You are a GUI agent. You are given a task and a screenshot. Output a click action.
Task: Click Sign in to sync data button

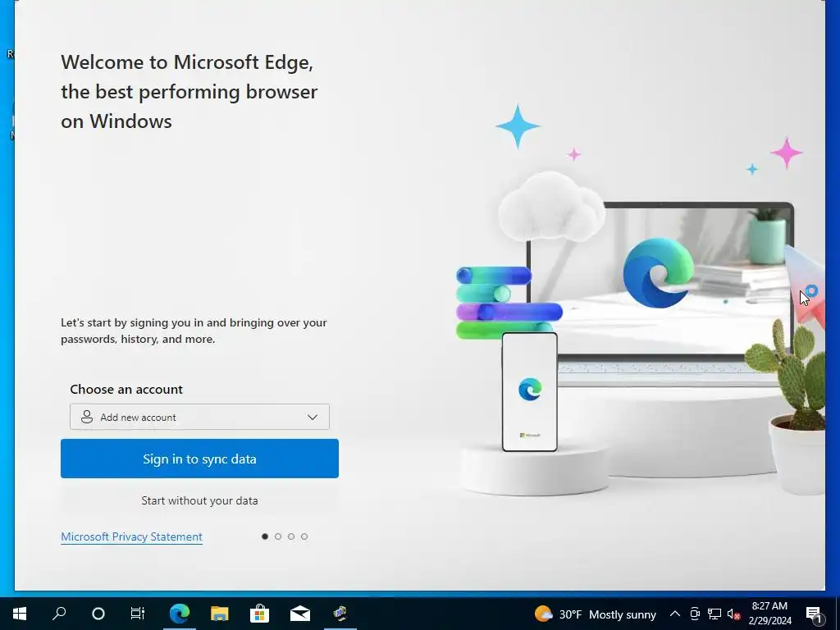click(x=199, y=459)
